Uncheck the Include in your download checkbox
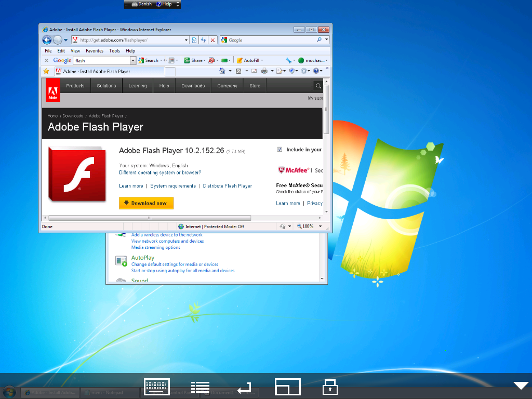 point(280,149)
